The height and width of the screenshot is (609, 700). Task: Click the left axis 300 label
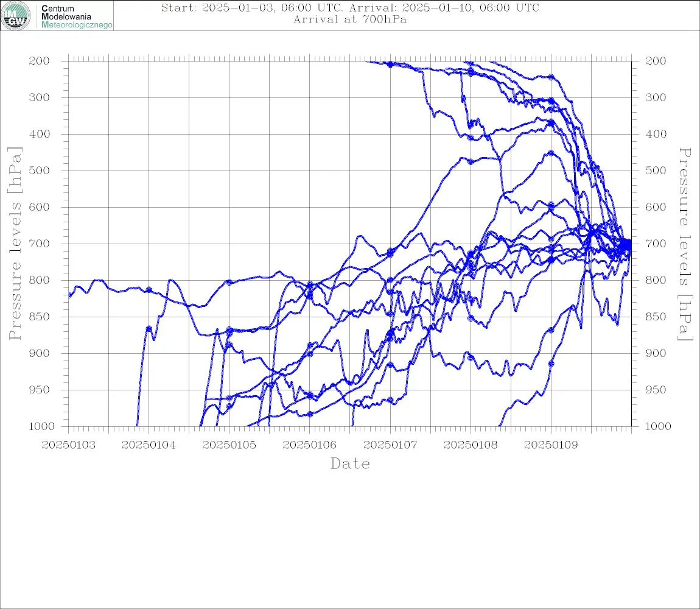coord(40,97)
